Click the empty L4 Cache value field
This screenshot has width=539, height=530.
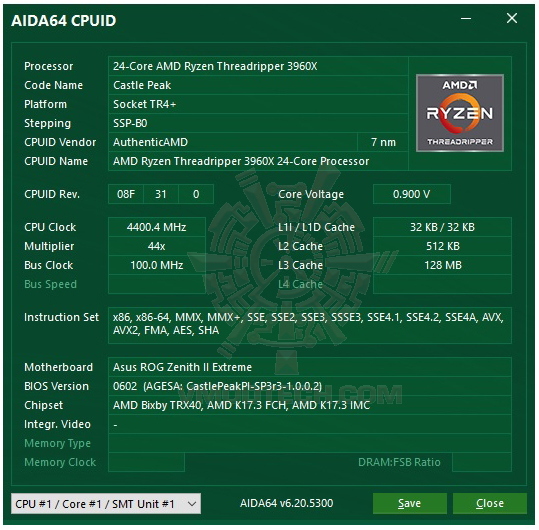click(x=442, y=284)
